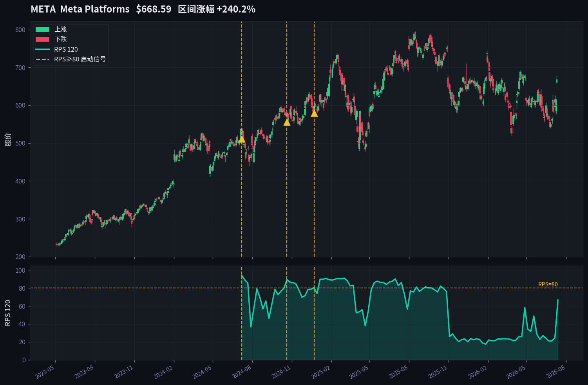588x385 pixels.
Task: Click the green 上涨 legend swatch
Action: pyautogui.click(x=42, y=29)
